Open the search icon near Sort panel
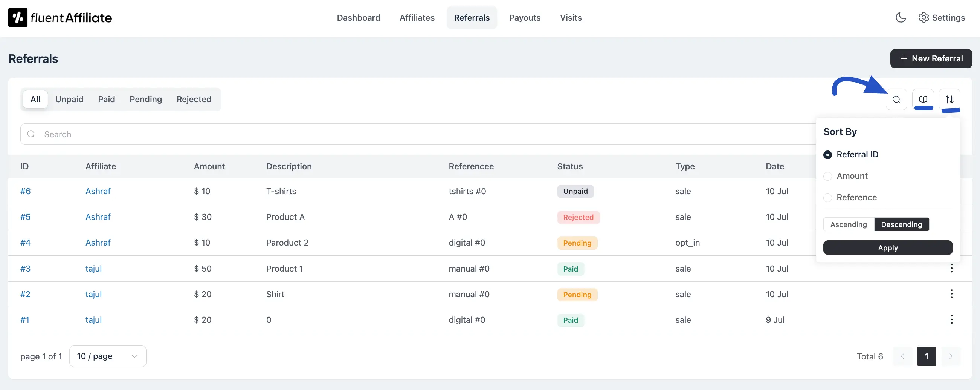Image resolution: width=980 pixels, height=390 pixels. [896, 100]
